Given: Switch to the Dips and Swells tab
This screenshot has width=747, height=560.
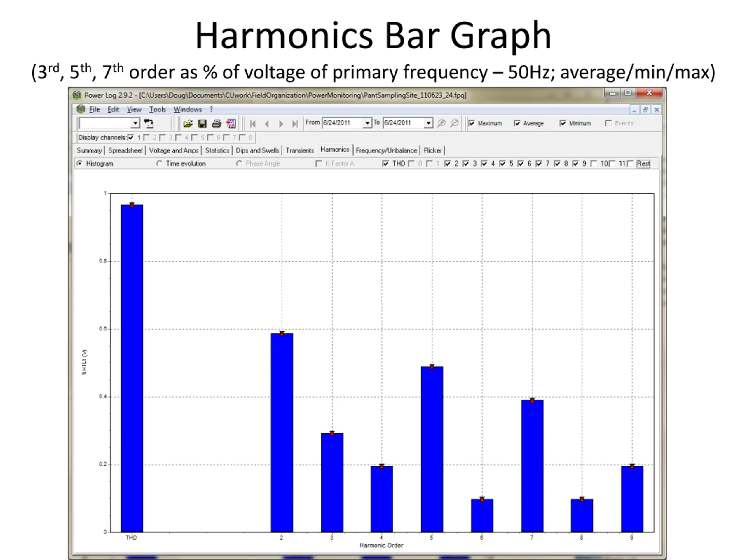Looking at the screenshot, I should (257, 150).
